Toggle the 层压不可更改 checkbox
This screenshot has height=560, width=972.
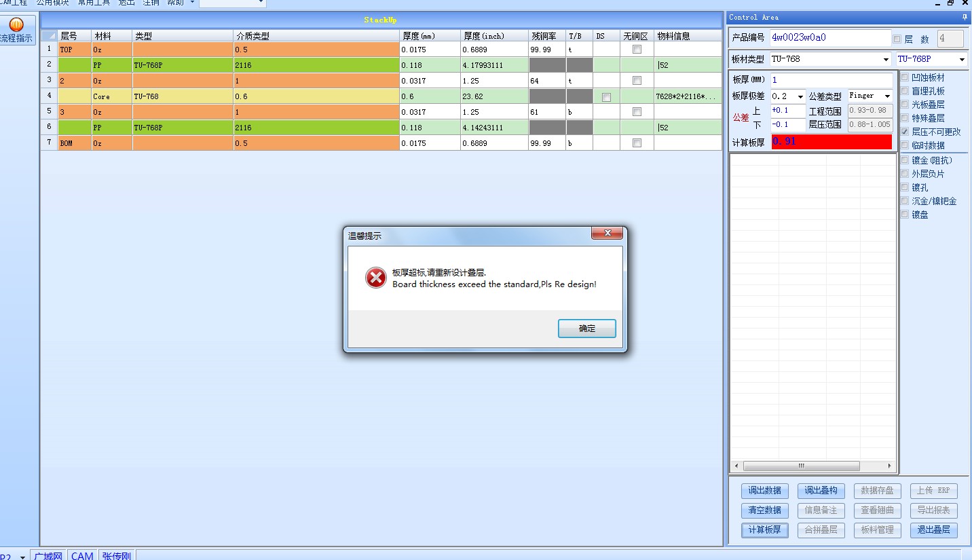[x=905, y=132]
